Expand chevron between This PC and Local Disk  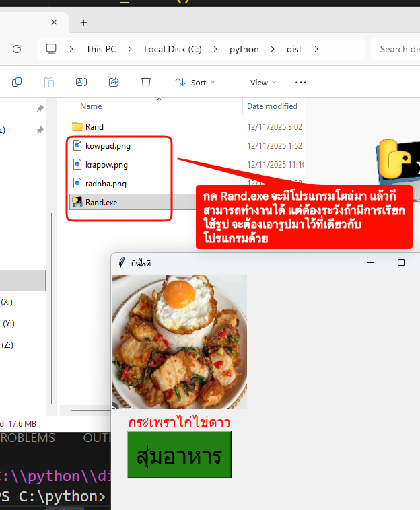coord(131,49)
